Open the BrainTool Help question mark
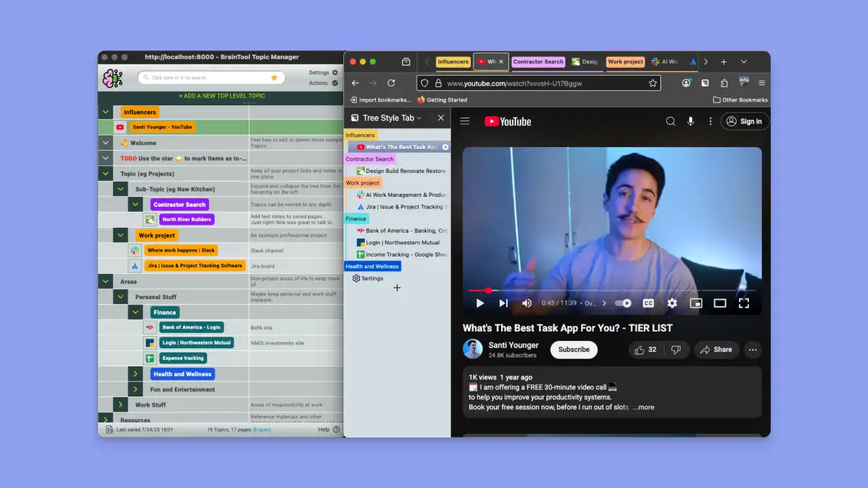868x488 pixels. (337, 429)
